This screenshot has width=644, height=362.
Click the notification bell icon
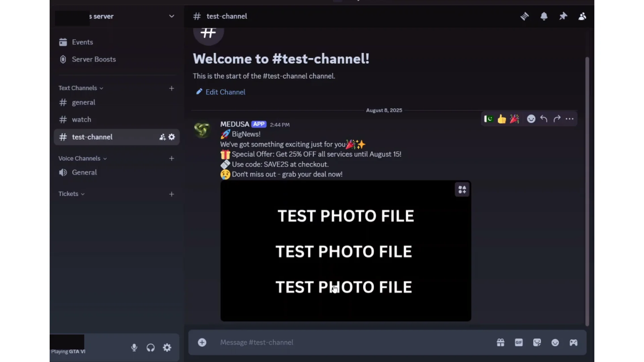pyautogui.click(x=544, y=16)
